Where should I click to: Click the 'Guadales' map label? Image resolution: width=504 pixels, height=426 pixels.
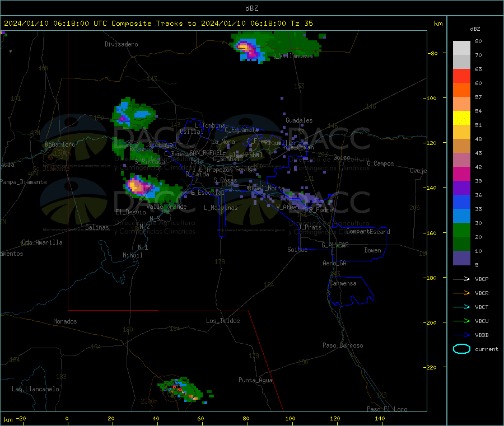(x=299, y=120)
